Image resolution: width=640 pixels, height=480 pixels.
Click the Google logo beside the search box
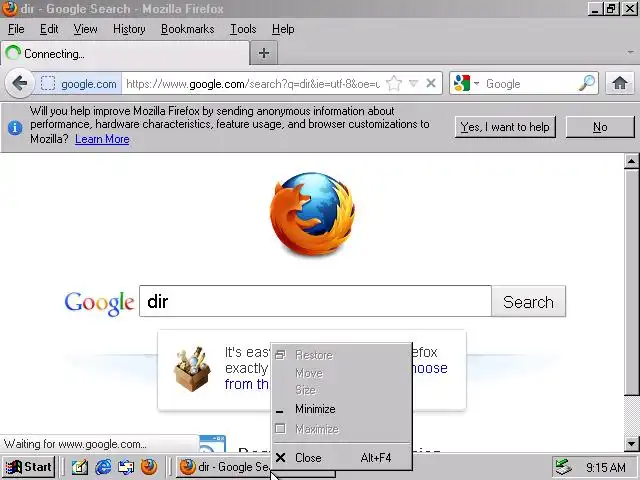(x=99, y=303)
